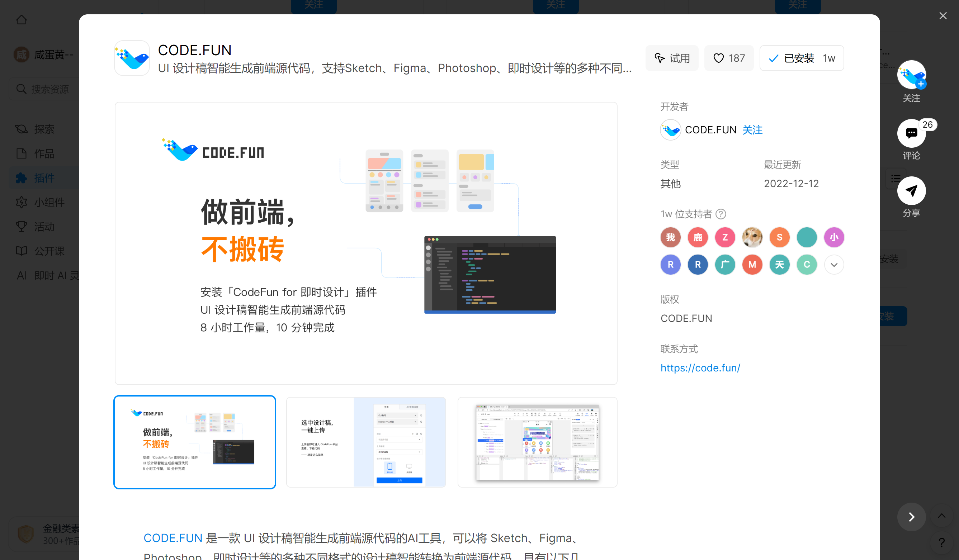Open the help question mark button
Image resolution: width=959 pixels, height=560 pixels.
941,542
